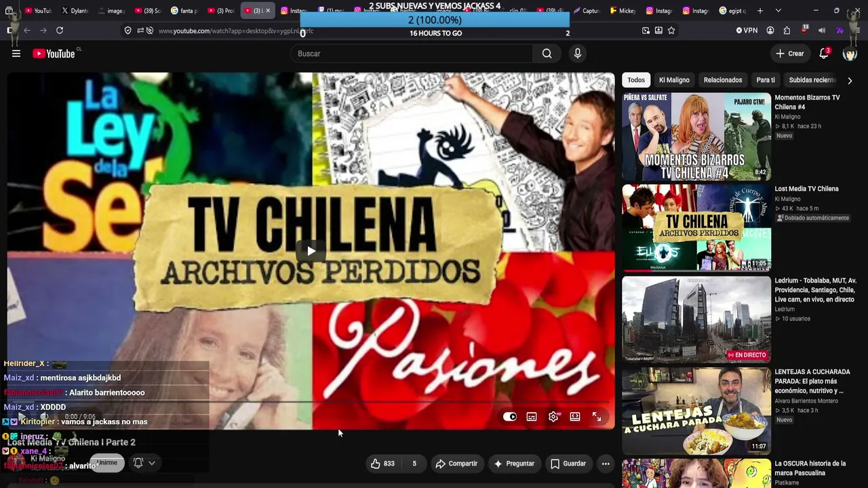Open the browser profile icon

tap(770, 30)
